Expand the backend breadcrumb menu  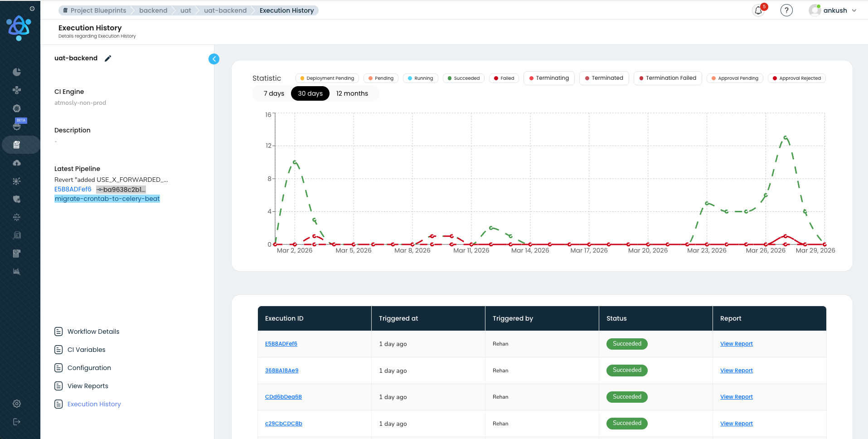click(x=153, y=10)
